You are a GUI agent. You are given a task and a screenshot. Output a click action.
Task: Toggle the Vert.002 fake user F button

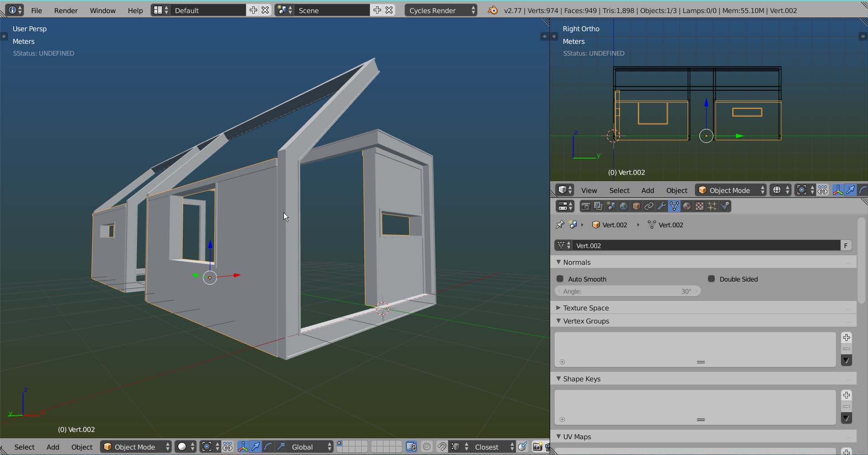[x=846, y=245]
